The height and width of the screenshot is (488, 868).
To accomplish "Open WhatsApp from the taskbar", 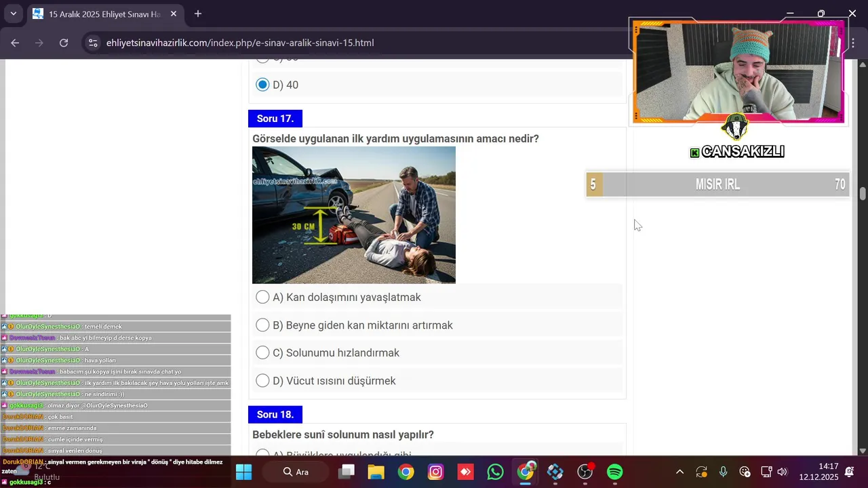I will (496, 472).
